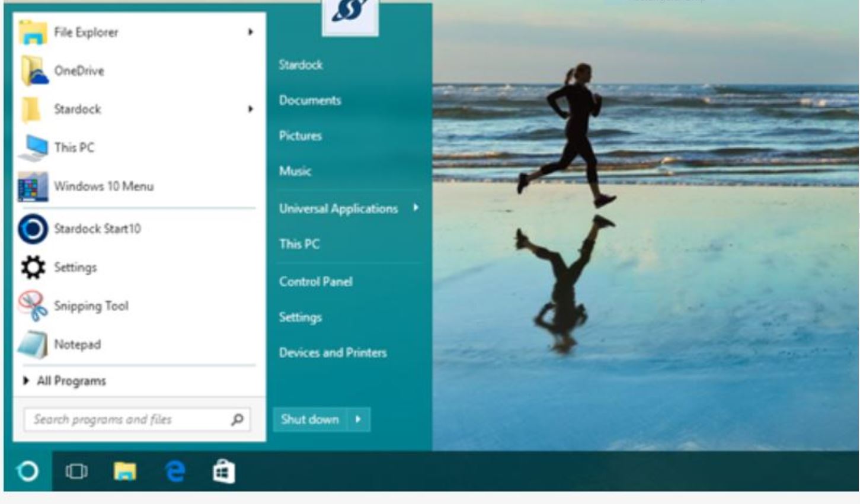Open the Store icon in taskbar

[223, 471]
